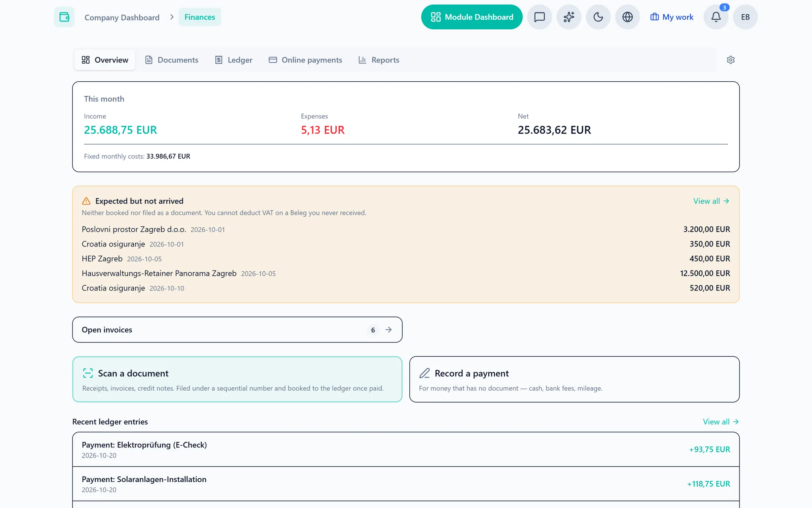Select HEP Zagreb row

406,259
